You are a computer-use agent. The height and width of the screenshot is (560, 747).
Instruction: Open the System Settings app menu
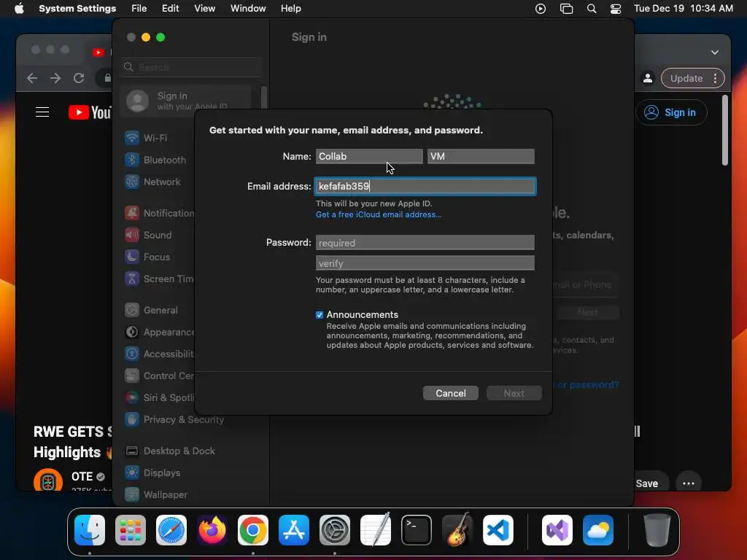pos(77,9)
